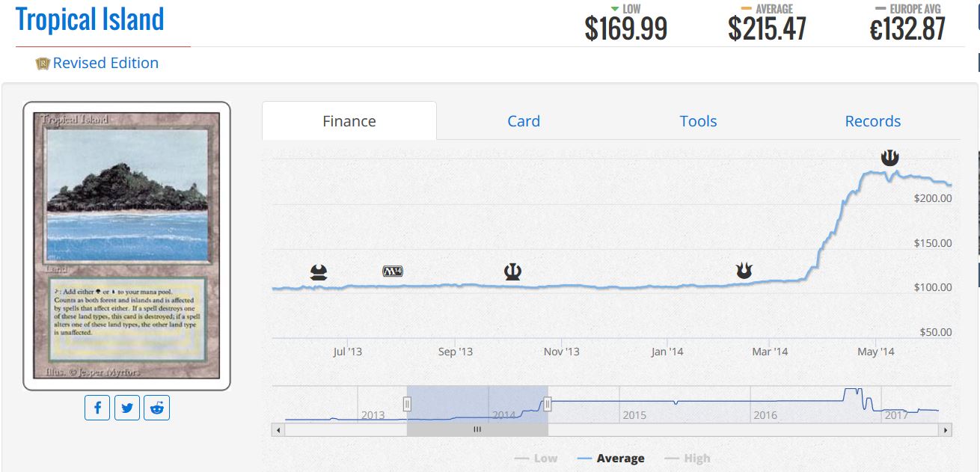
Task: Toggle the High price series in legend
Action: click(x=687, y=458)
